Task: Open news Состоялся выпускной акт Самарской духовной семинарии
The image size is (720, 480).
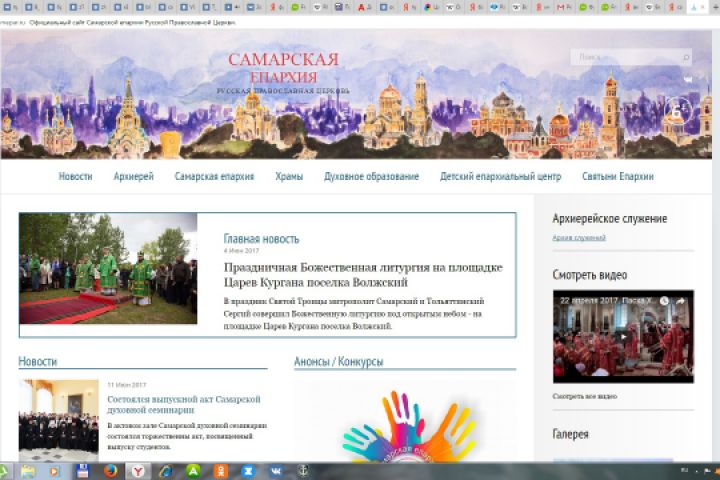Action: tap(184, 404)
